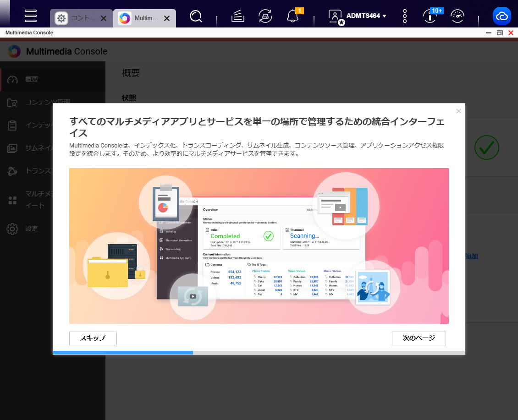Screen dimensions: 518x420
Task: Click the 追加 add link behind dialog
Action: (x=472, y=256)
